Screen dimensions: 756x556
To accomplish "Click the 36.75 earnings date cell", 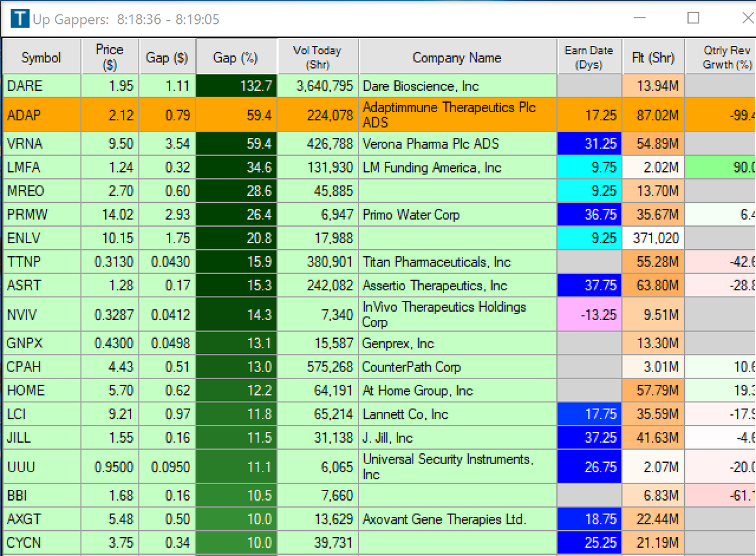I will [590, 215].
